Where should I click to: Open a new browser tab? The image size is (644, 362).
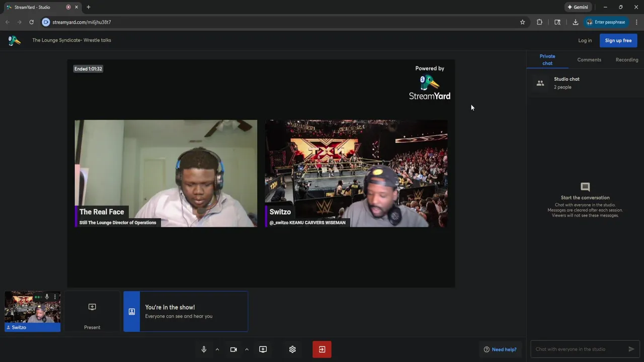click(89, 7)
